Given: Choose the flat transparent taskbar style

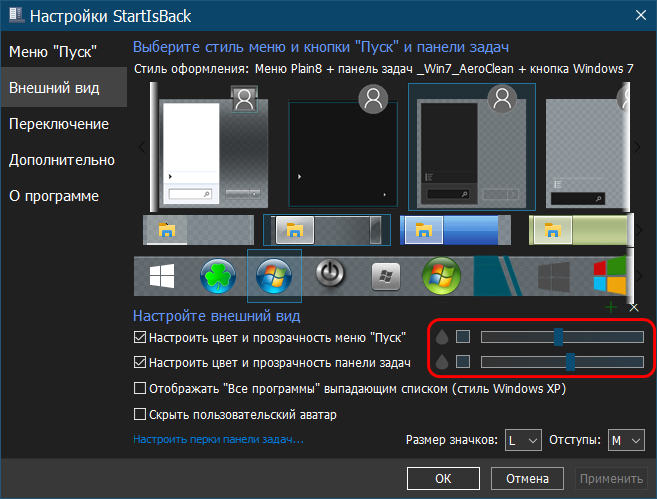Looking at the screenshot, I should pos(198,230).
